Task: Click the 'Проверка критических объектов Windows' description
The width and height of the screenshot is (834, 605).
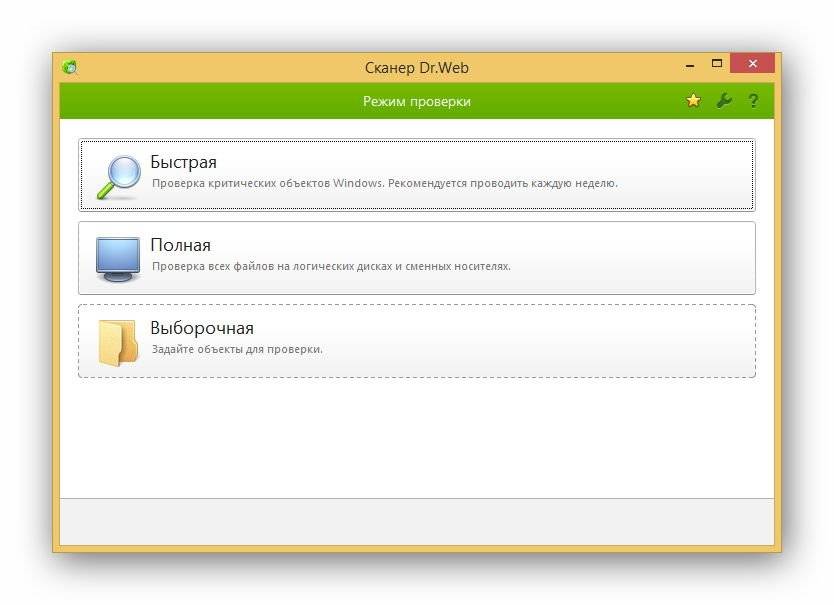Action: pyautogui.click(x=385, y=183)
